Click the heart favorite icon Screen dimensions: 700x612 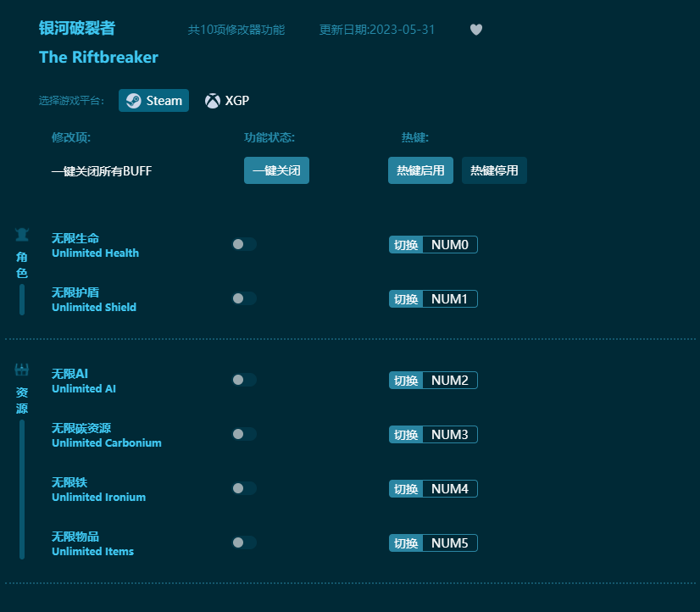pyautogui.click(x=475, y=29)
